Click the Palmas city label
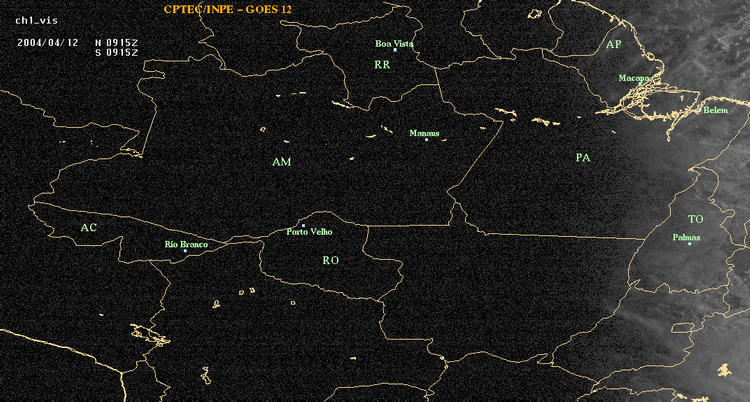 click(x=686, y=237)
